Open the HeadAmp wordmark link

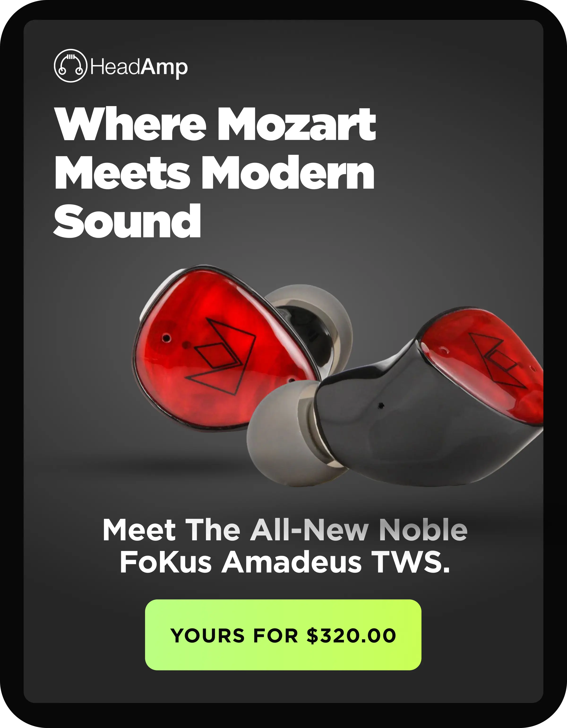(x=139, y=68)
